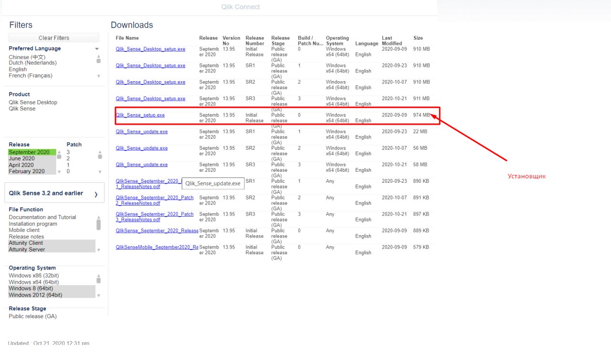611x364 pixels.
Task: Download Qlik_Sense_setup.exe installer
Action: [140, 115]
